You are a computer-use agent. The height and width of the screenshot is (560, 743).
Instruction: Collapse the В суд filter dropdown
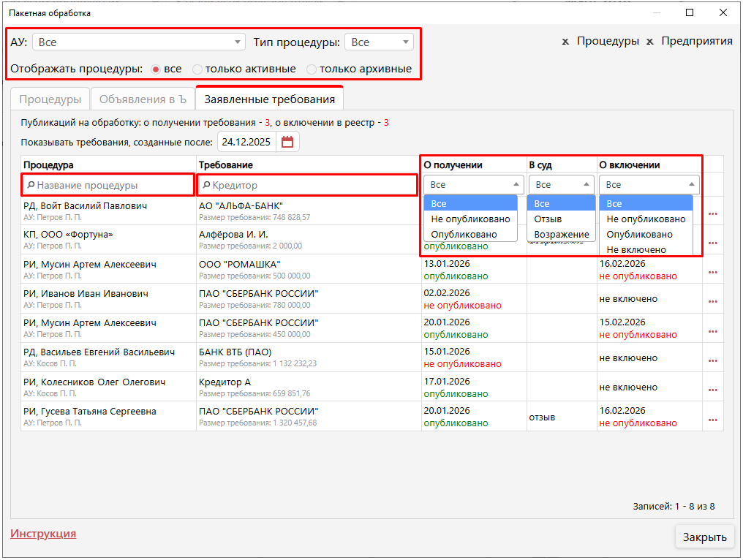click(561, 185)
